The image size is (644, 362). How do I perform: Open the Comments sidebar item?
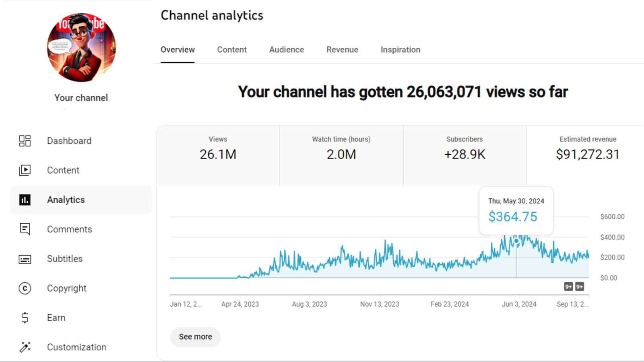[81, 229]
